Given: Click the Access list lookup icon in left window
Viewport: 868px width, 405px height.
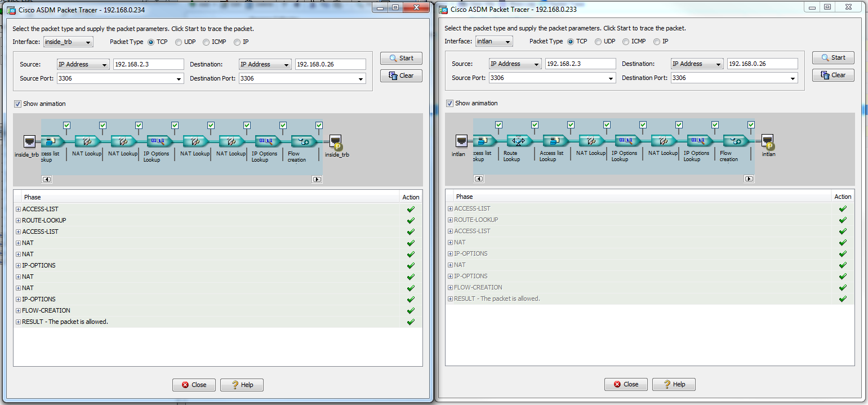Looking at the screenshot, I should point(53,141).
